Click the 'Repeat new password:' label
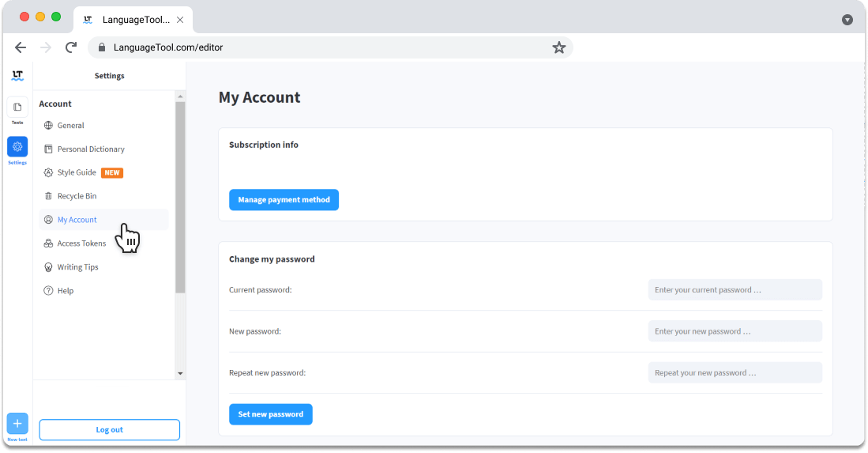868x453 pixels. (x=268, y=372)
